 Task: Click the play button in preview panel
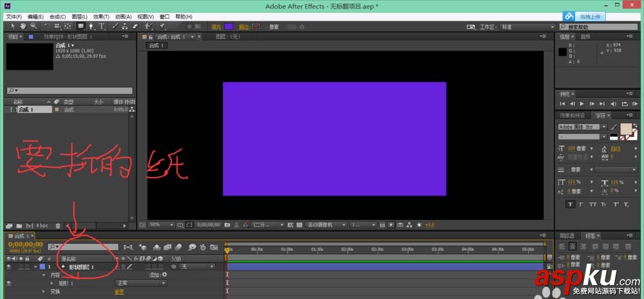[x=582, y=104]
